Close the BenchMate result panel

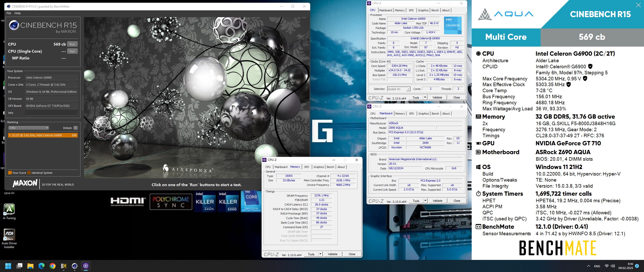(x=638, y=5)
